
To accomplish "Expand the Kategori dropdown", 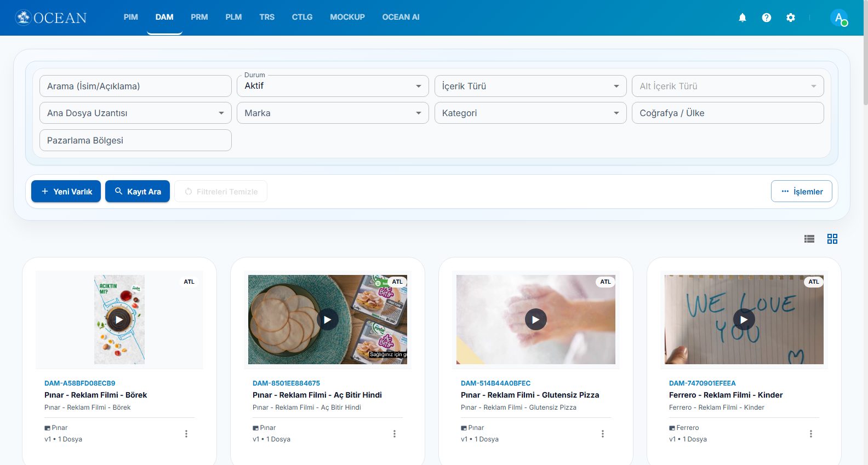I will (530, 113).
